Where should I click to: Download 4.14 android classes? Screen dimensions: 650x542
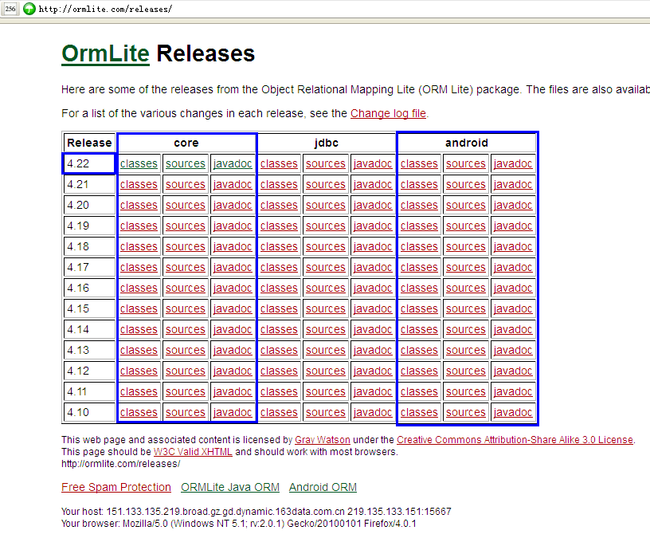click(x=419, y=330)
